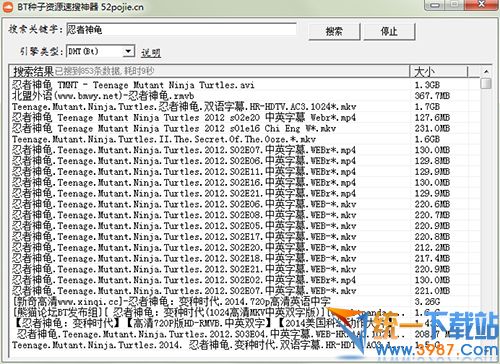Click the app icon in title bar
Screen dimensions: 500x364
[x=8, y=6]
